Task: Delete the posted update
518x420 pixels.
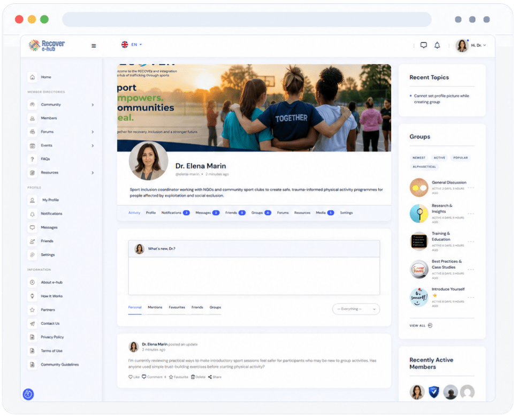Action: 198,377
